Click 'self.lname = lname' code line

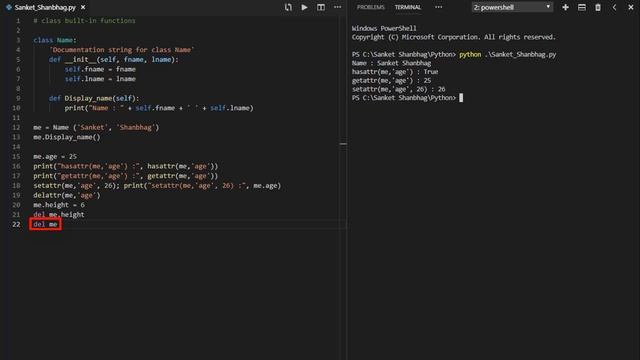click(x=100, y=79)
